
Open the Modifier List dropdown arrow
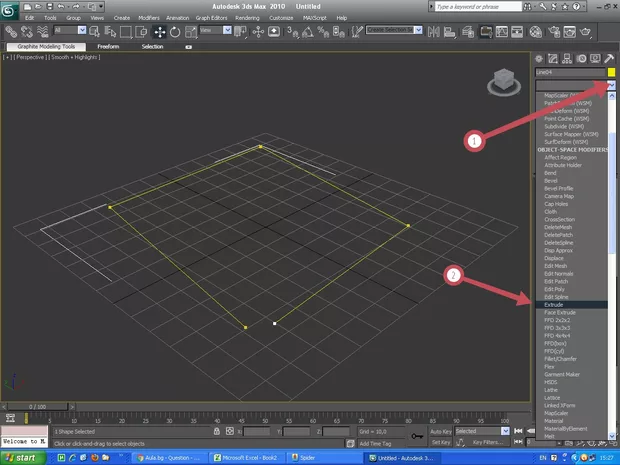point(611,85)
